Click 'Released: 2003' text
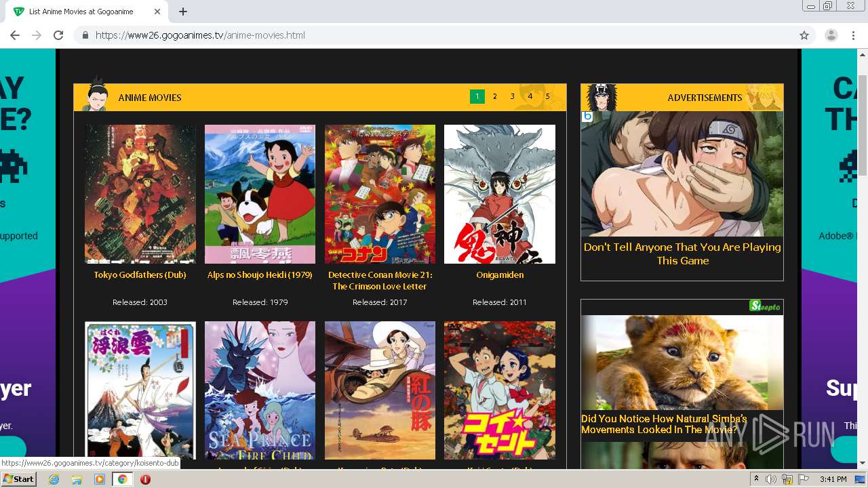The height and width of the screenshot is (488, 868). coord(140,302)
